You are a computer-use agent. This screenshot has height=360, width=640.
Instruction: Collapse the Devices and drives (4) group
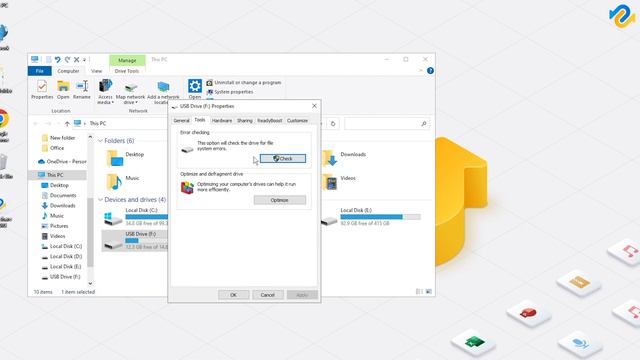click(x=100, y=200)
